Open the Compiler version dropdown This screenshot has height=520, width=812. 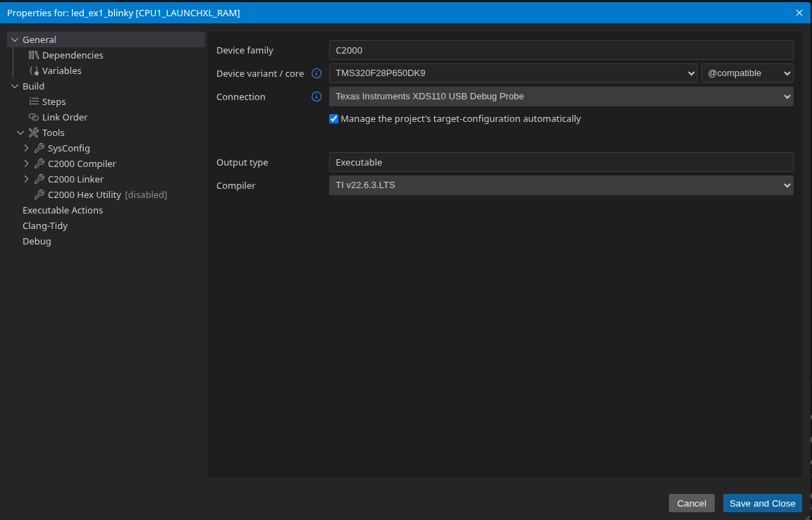pyautogui.click(x=561, y=185)
